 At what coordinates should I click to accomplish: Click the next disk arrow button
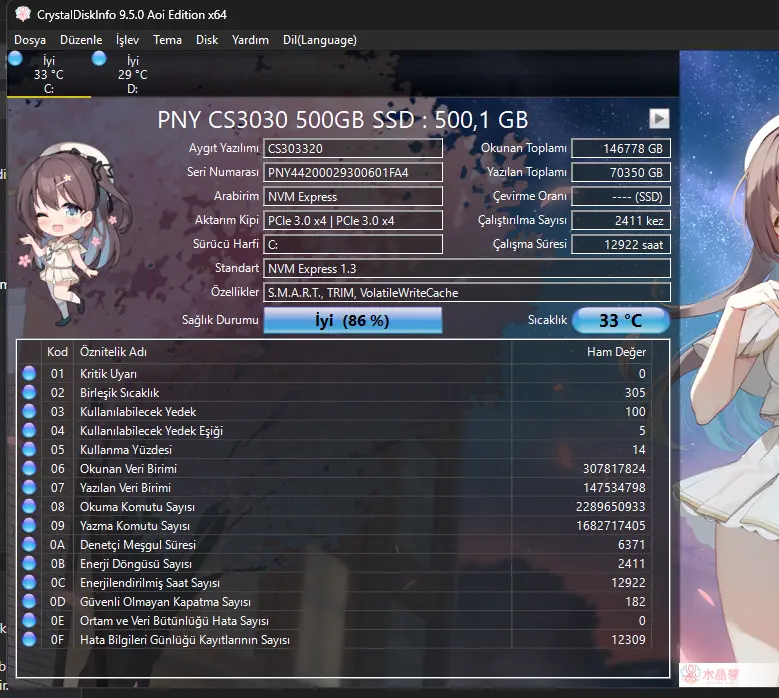(659, 119)
